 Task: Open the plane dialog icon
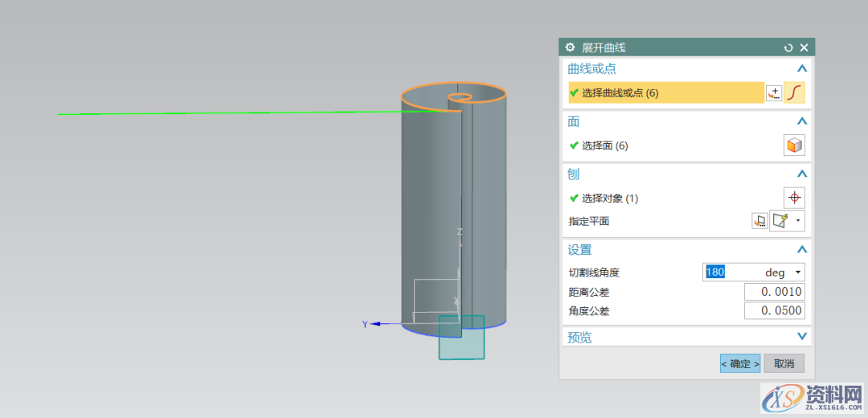(x=759, y=221)
